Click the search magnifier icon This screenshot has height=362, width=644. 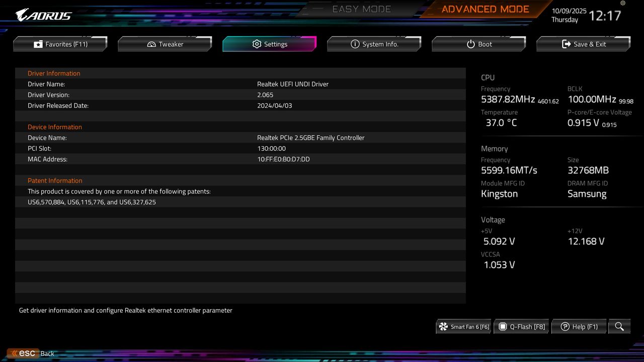pos(619,326)
